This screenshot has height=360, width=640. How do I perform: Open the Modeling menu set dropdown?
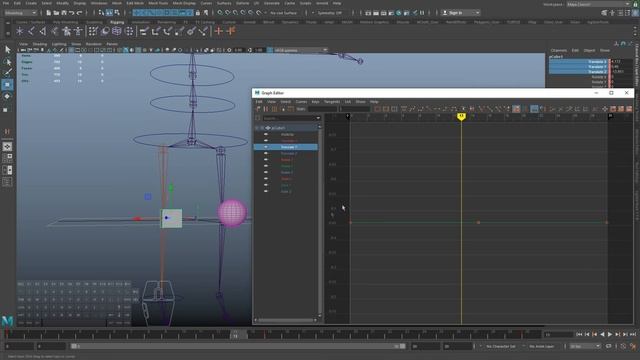pyautogui.click(x=20, y=13)
